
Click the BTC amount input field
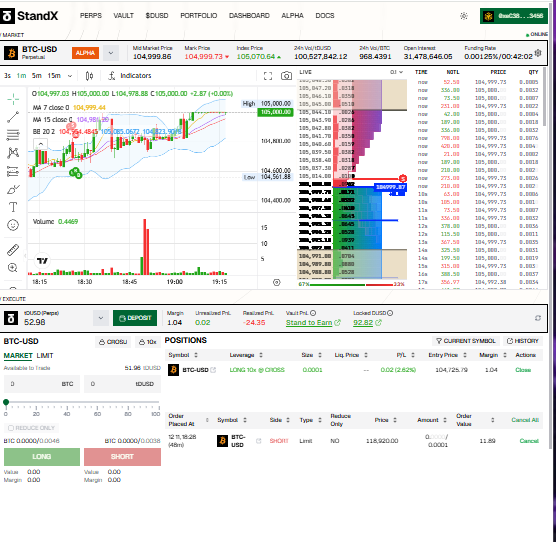pos(42,384)
